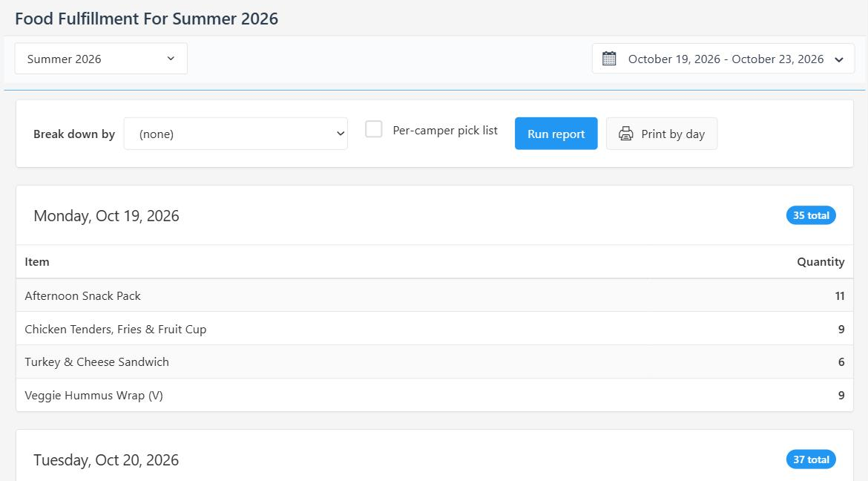Viewport: 868px width, 481px height.
Task: Click the printer icon on Print by day
Action: tap(625, 134)
